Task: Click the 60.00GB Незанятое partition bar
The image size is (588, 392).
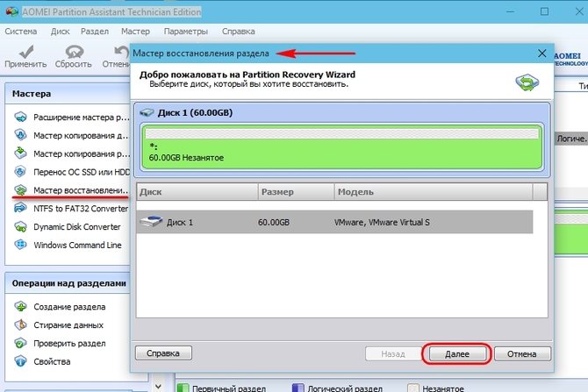Action: (x=341, y=147)
